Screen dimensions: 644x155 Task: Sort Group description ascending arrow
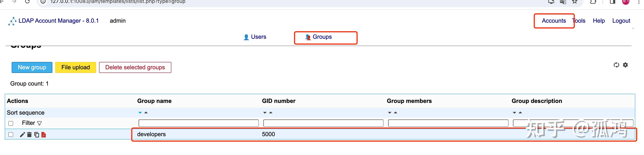(520, 113)
